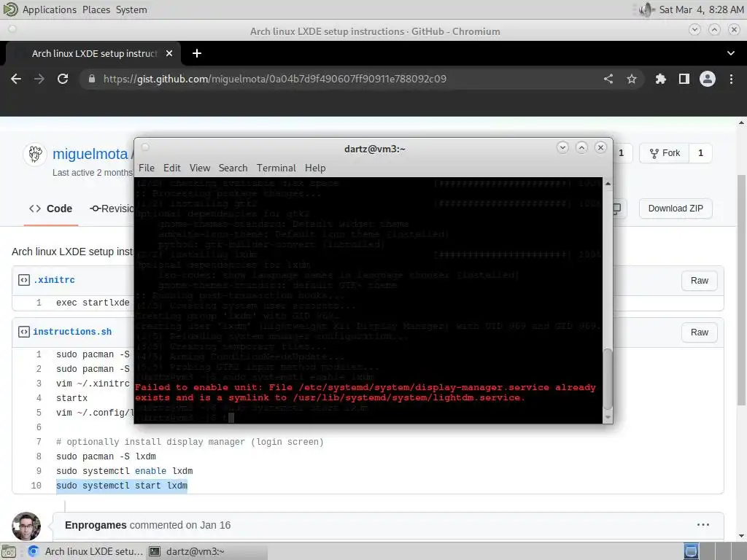Click the terminal scrollbar down arrow

(608, 418)
